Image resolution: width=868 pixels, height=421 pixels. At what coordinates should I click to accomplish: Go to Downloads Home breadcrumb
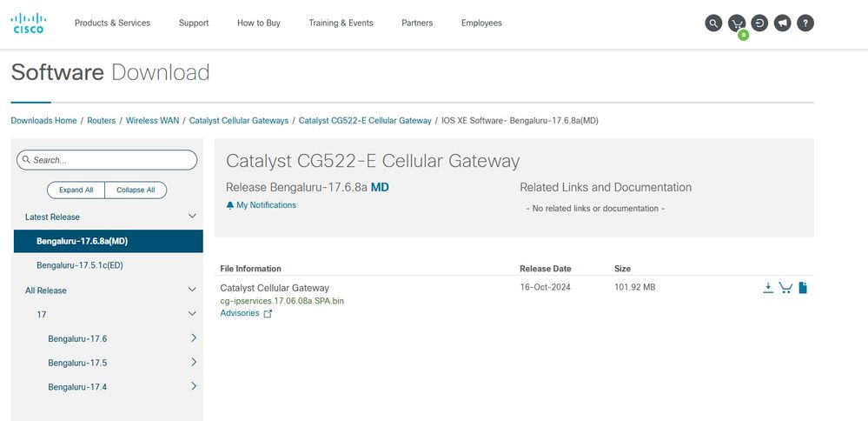pos(43,121)
